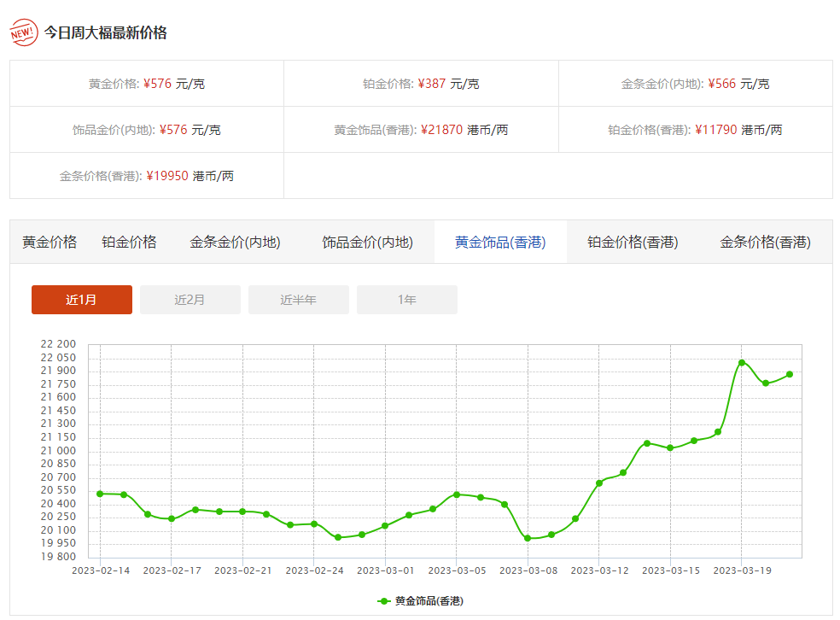Select the 近2月 time range button
Image resolution: width=840 pixels, height=620 pixels.
190,300
